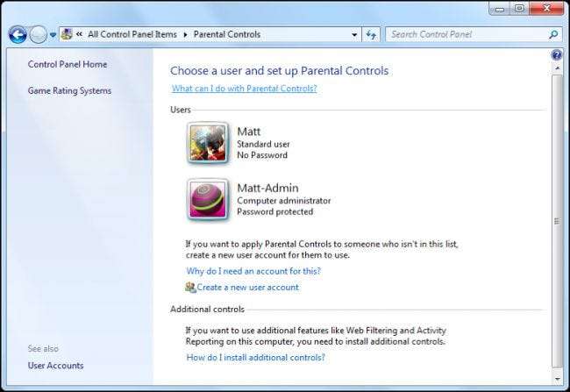Viewport: 570px width, 392px height.
Task: Click the Refresh button beside address bar
Action: click(x=371, y=35)
